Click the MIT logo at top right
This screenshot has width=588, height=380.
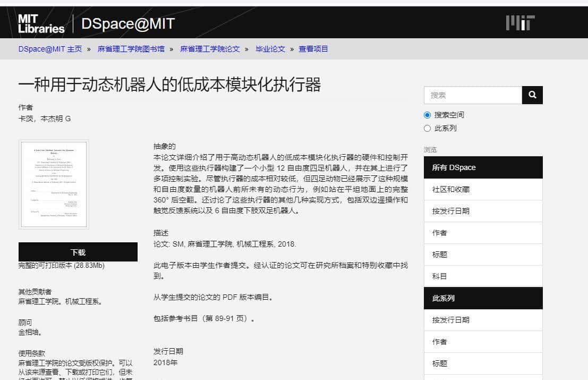tap(521, 22)
